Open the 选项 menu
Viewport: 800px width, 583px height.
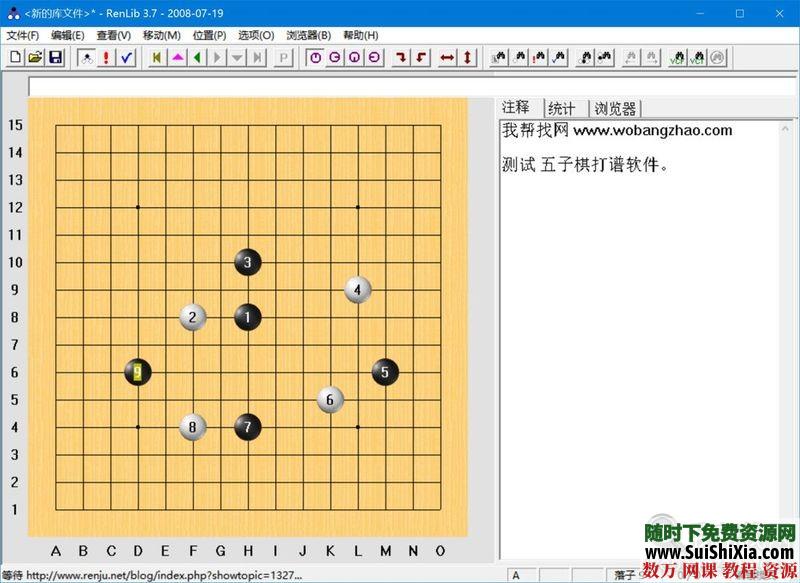pyautogui.click(x=258, y=35)
